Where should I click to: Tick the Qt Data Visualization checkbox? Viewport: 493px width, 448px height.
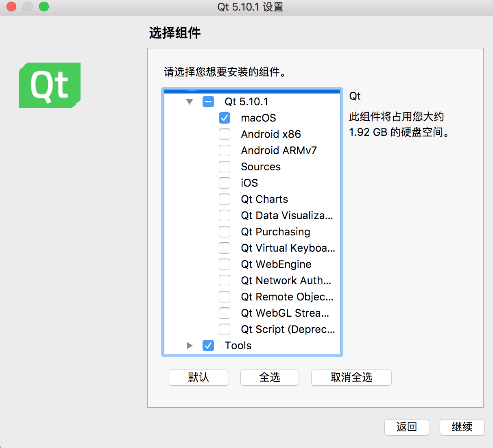[225, 215]
